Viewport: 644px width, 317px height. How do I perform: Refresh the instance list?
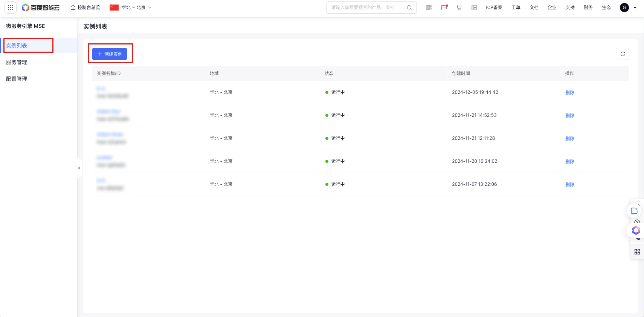[623, 54]
